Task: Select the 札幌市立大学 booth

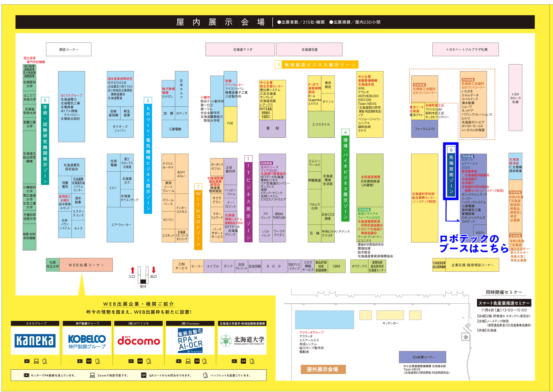Action: (x=53, y=265)
